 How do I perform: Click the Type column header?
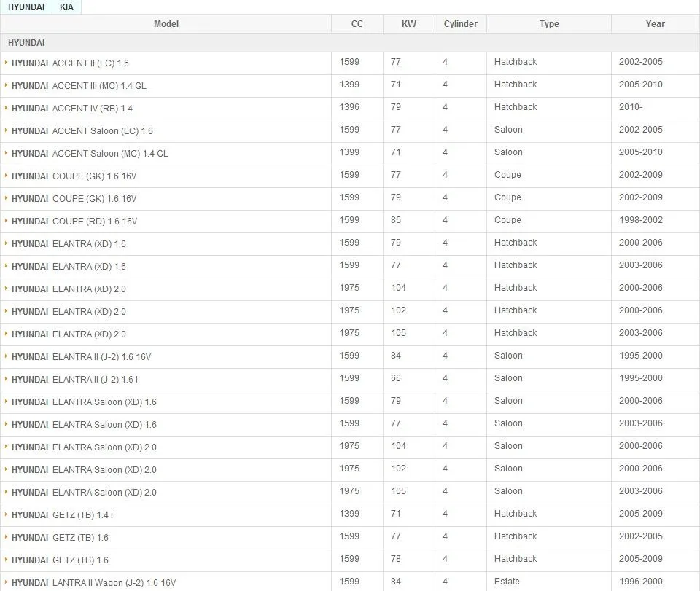[549, 24]
